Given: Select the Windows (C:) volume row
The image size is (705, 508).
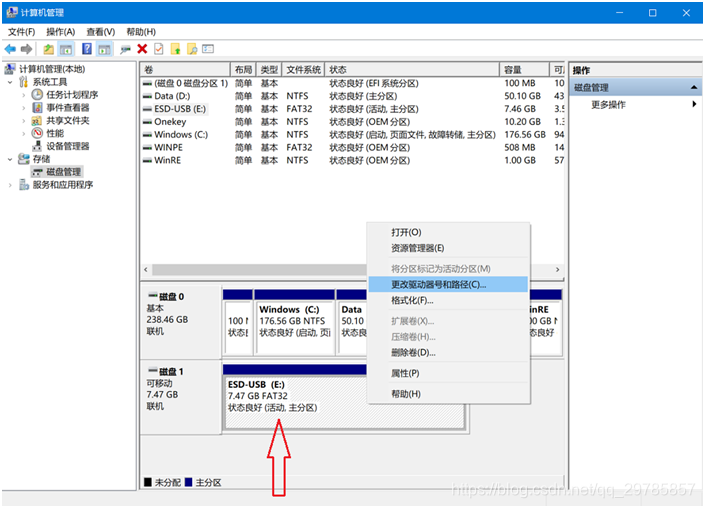Looking at the screenshot, I should [352, 134].
